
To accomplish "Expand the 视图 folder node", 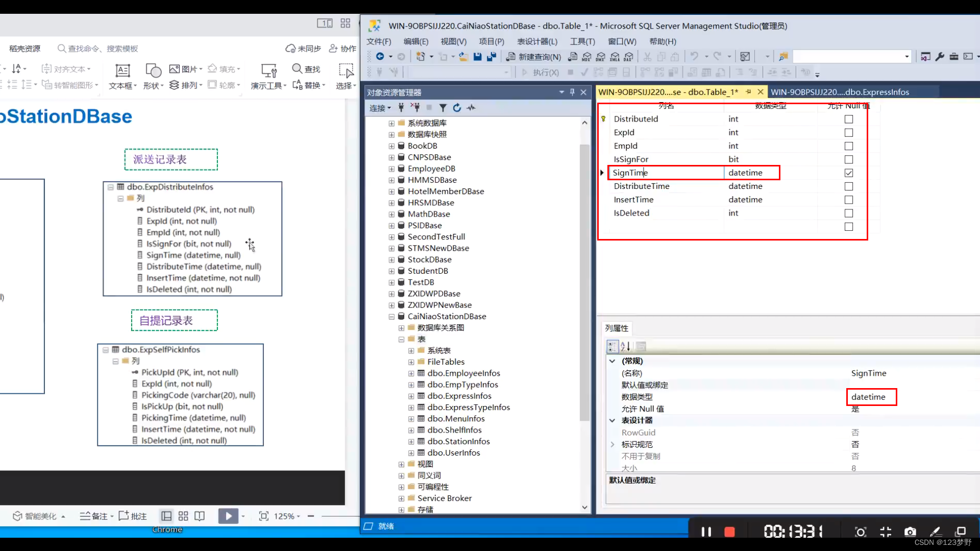I will tap(401, 464).
